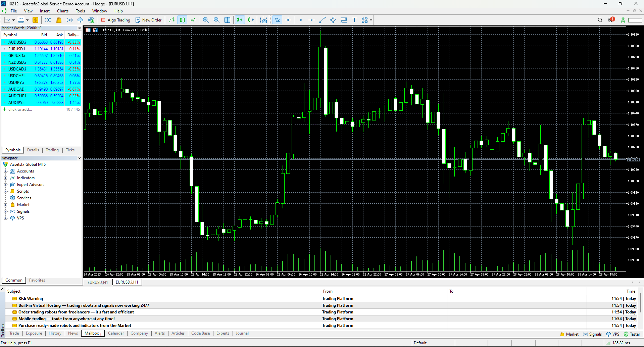Open the View menu

tap(28, 11)
